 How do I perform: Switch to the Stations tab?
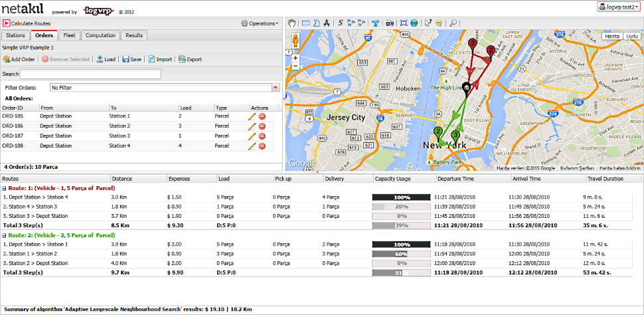[x=16, y=35]
